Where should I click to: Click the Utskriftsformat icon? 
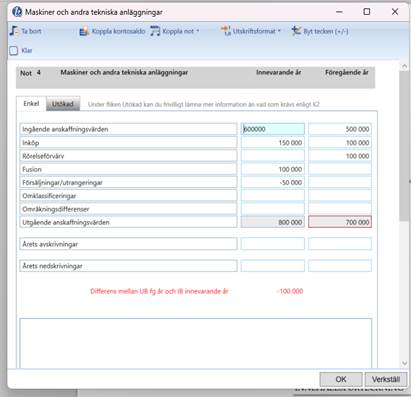(x=226, y=31)
